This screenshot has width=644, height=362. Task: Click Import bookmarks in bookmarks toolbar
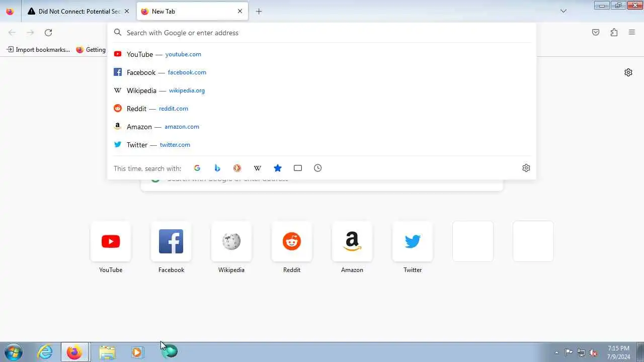38,50
